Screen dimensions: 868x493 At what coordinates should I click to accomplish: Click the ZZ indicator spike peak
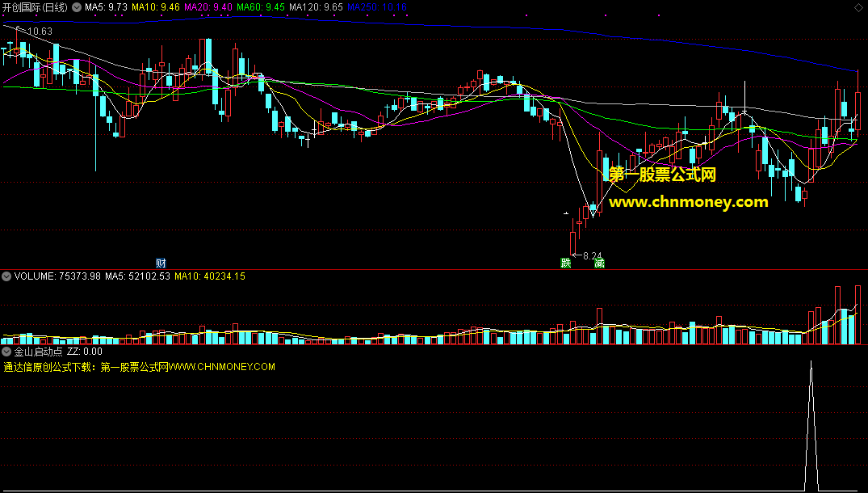(811, 362)
